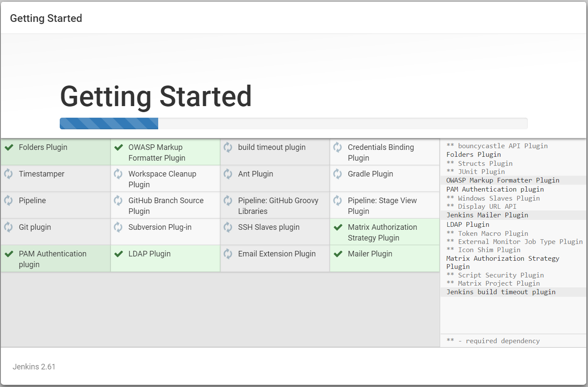Click the green checkmark beside Folders Plugin
The image size is (588, 387).
9,147
